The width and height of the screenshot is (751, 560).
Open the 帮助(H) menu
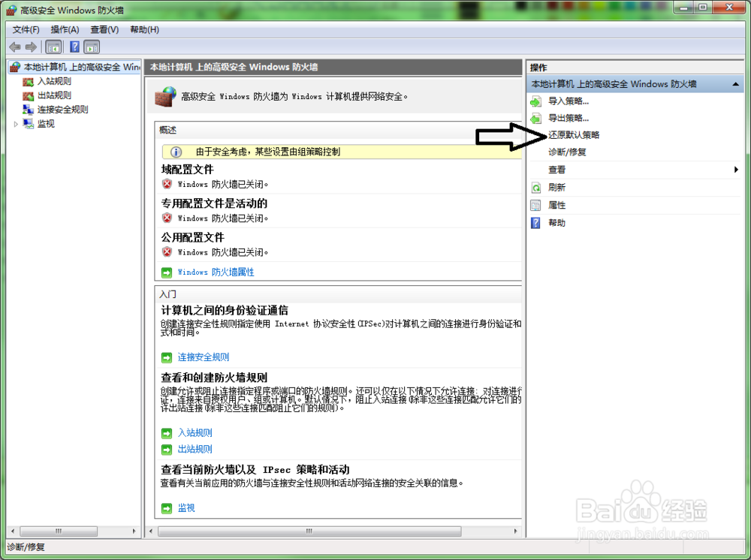(x=144, y=30)
